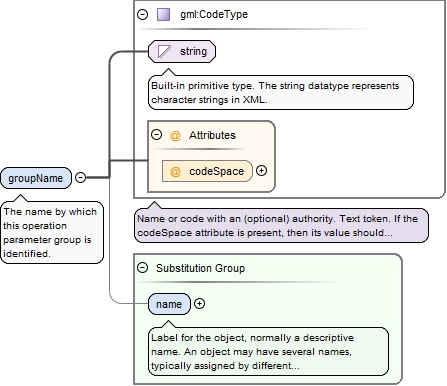Select the name element node
The height and width of the screenshot is (386, 447).
point(169,304)
